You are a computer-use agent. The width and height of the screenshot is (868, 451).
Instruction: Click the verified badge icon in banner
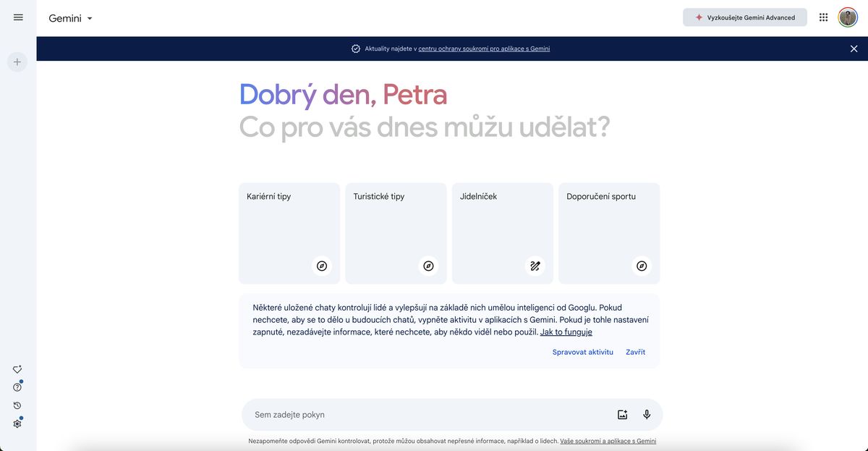(x=356, y=49)
